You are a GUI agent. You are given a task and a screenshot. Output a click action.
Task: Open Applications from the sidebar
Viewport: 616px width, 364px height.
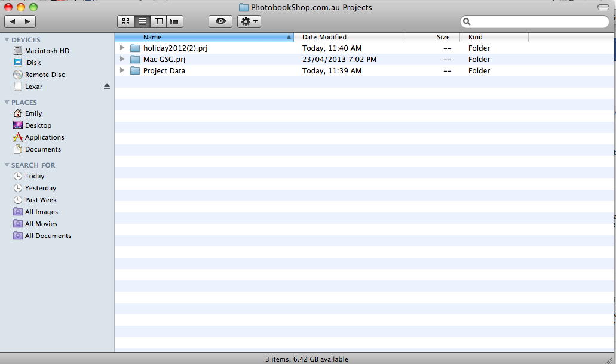click(x=44, y=137)
